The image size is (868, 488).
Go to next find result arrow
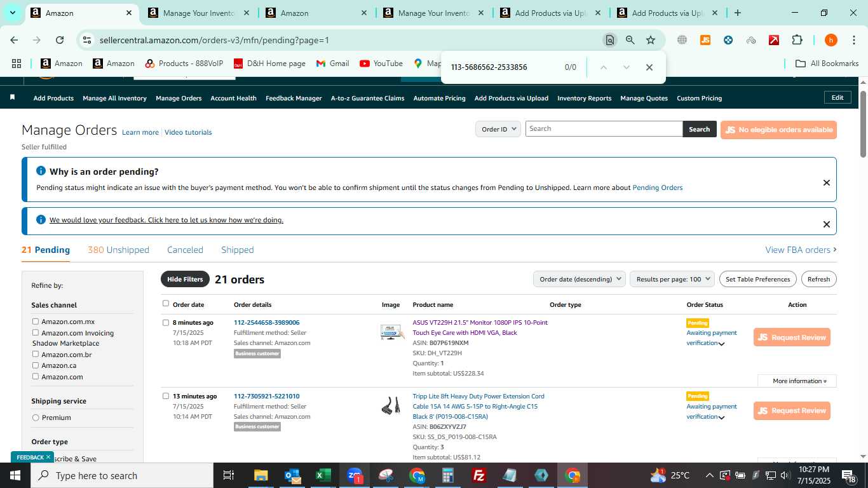coord(627,67)
